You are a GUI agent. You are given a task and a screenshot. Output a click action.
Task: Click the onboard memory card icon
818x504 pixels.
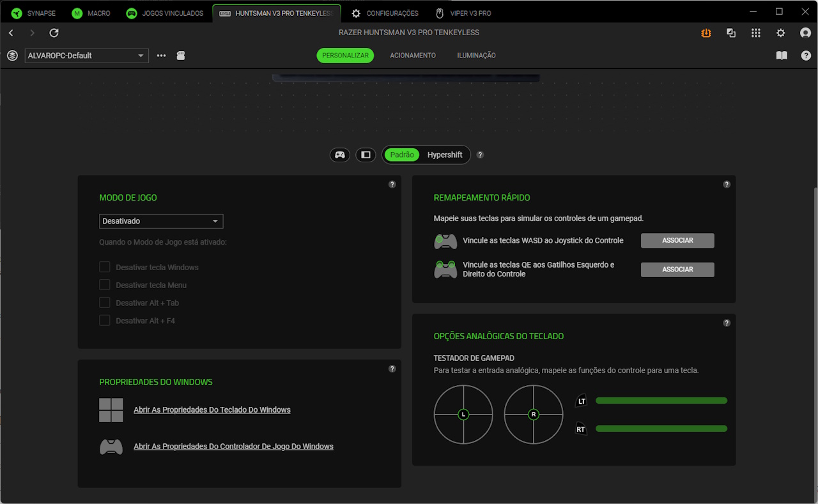coord(181,56)
